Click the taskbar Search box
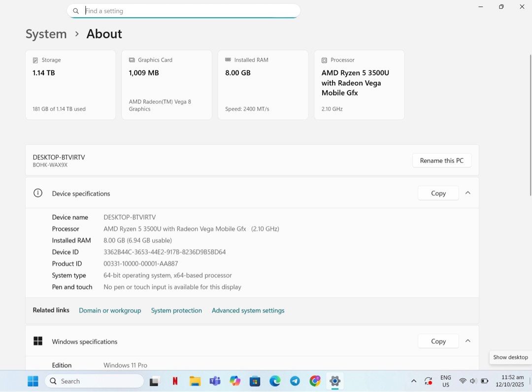532x392 pixels. (x=94, y=381)
